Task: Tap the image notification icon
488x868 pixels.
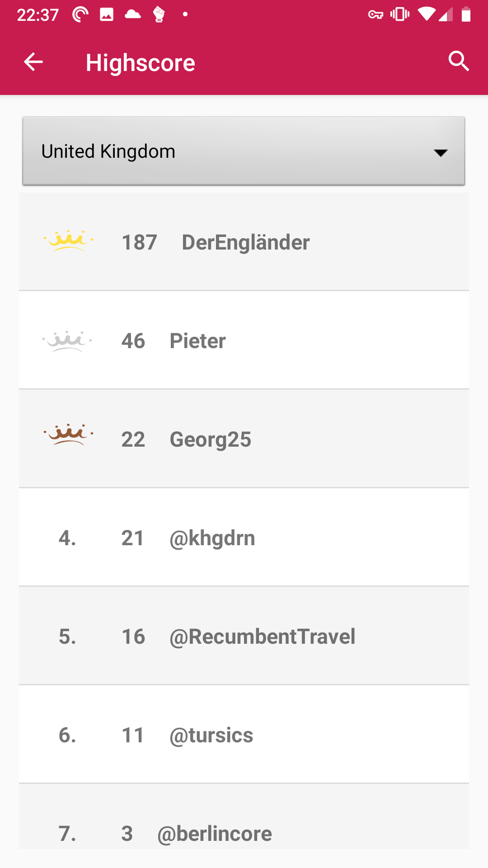Action: coord(107,14)
